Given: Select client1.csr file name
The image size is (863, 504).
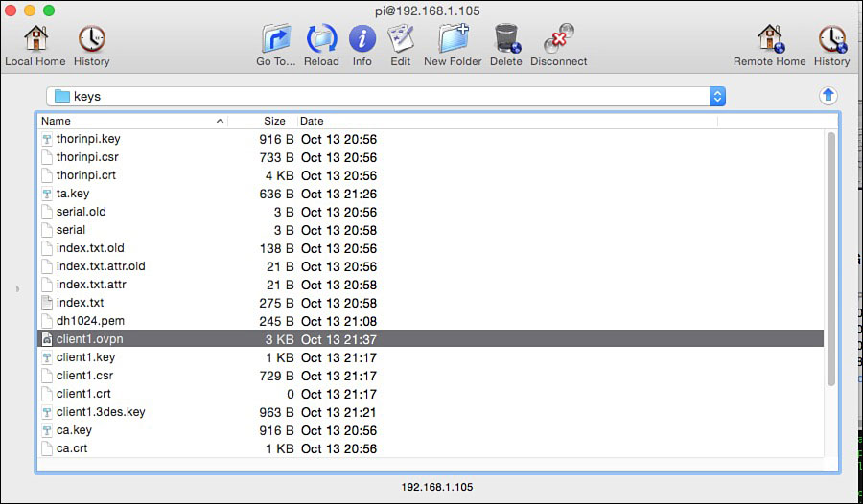Looking at the screenshot, I should (84, 376).
